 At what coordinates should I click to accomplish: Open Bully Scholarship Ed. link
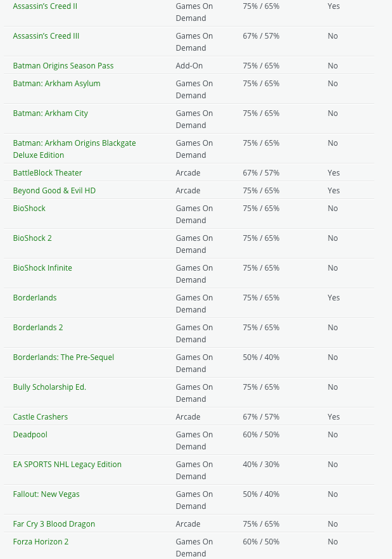49,387
